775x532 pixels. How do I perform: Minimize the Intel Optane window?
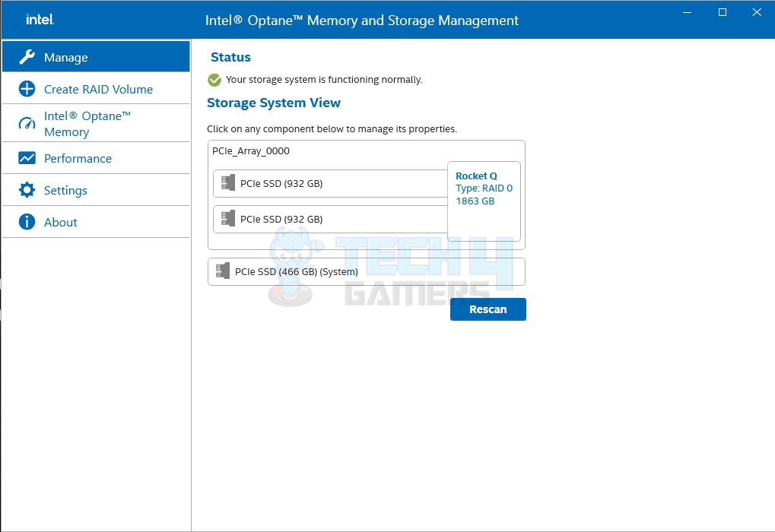pos(687,12)
